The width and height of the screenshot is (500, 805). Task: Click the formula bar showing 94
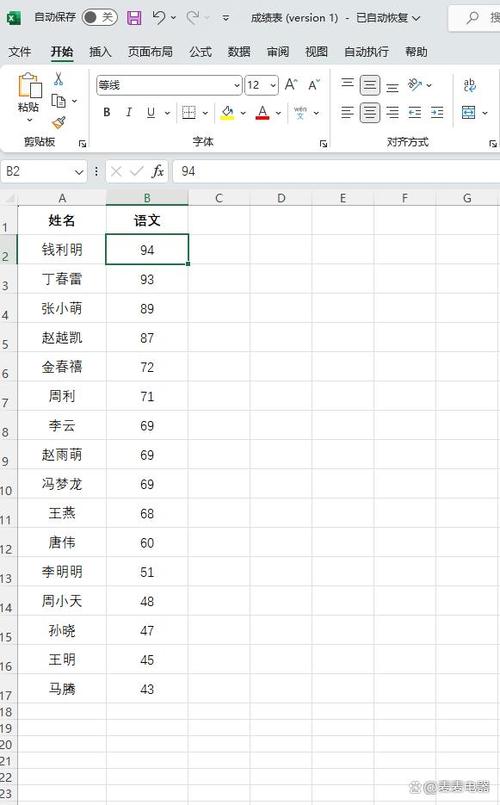coord(336,171)
